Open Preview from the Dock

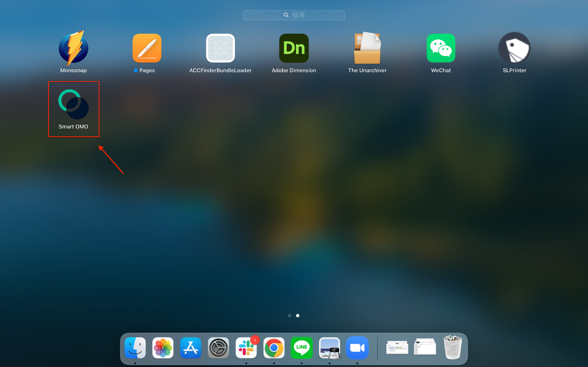[329, 348]
